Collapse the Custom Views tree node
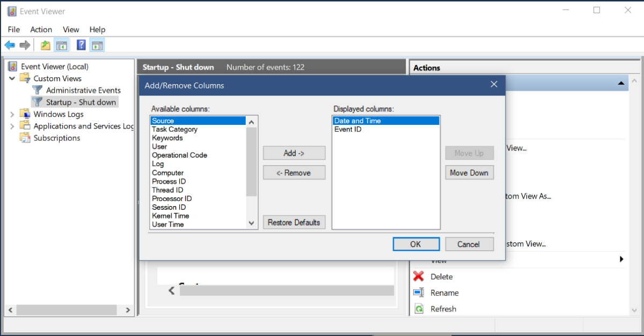 (12, 78)
